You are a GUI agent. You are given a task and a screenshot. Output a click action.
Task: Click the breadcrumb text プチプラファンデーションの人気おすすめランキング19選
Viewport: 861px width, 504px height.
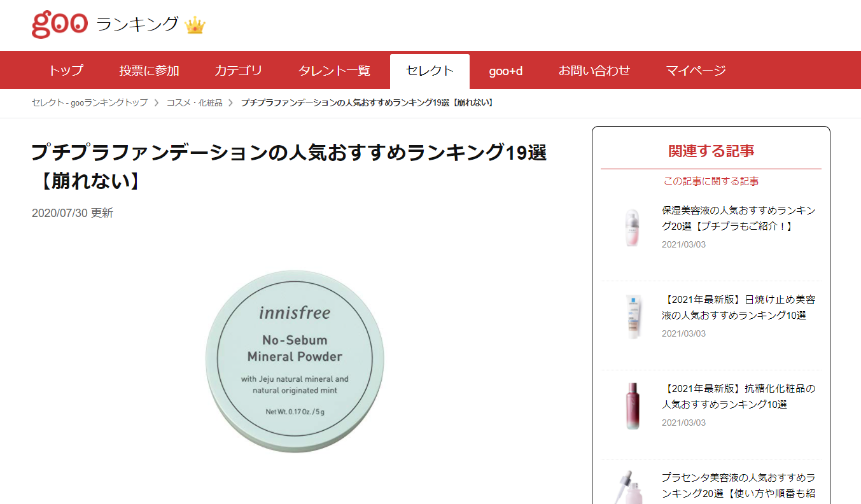(x=367, y=102)
